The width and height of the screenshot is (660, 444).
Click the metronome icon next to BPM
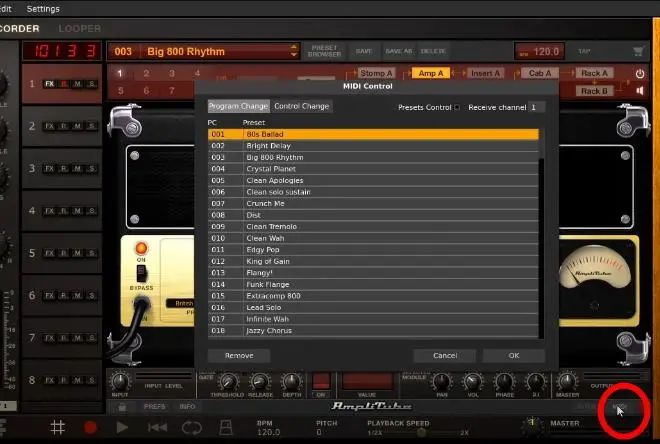(x=226, y=428)
